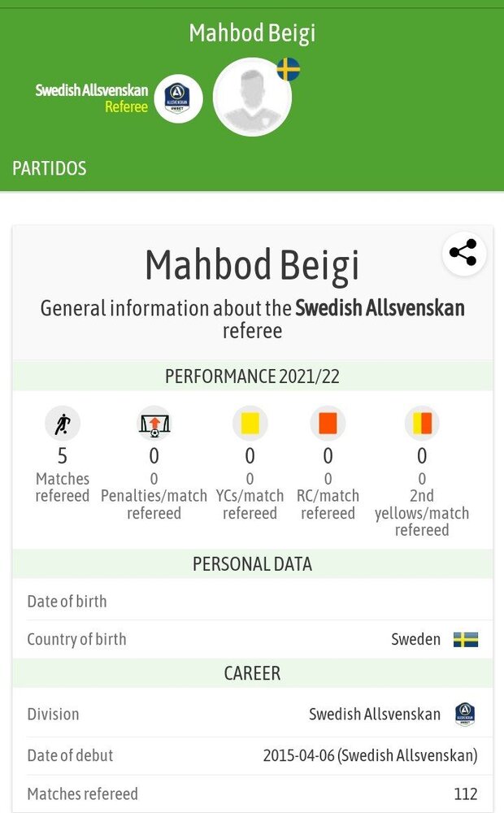Open the PARTIDOS tab
Screen dimensions: 504x813
coord(49,168)
